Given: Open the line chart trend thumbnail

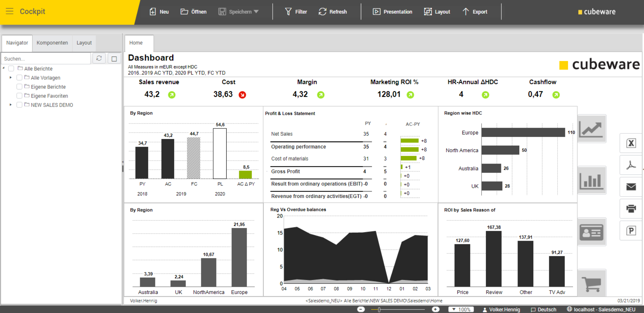Looking at the screenshot, I should 592,129.
